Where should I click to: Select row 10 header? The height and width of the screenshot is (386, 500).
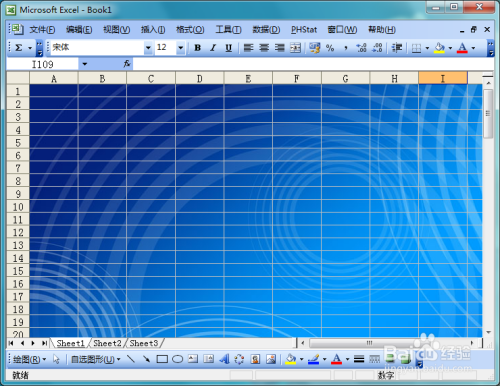pos(18,207)
